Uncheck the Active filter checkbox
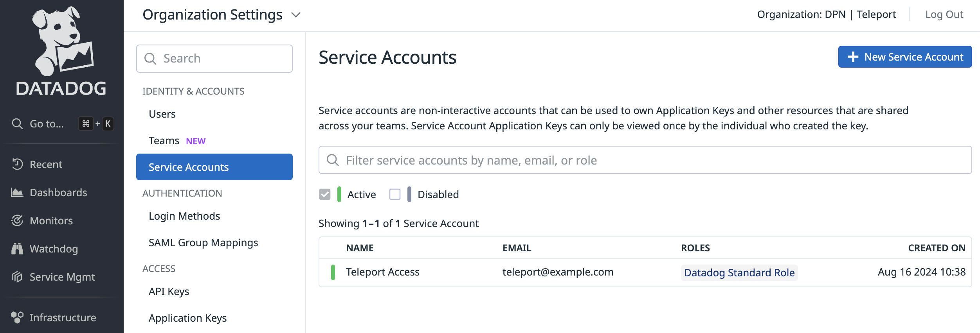This screenshot has width=980, height=333. 325,194
